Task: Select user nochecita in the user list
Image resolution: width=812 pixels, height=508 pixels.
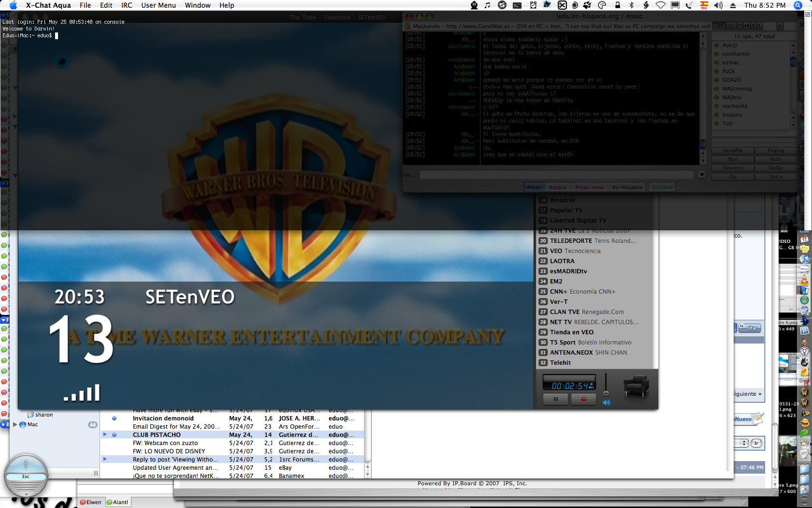Action: [735, 106]
